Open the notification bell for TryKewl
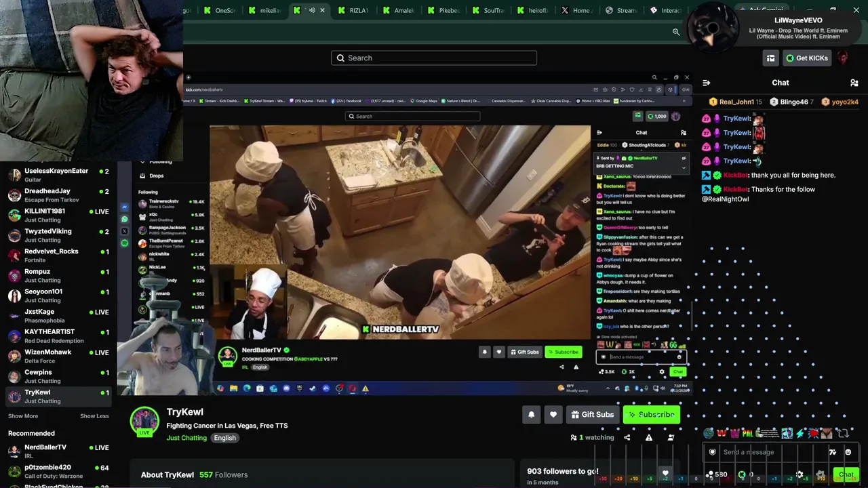 [531, 415]
